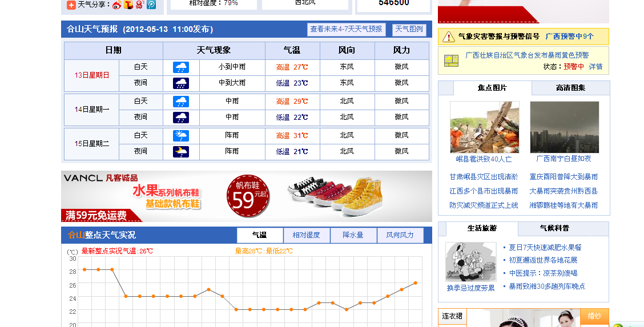Open 甘肃岷县灾区出现清淤 news link
Image resolution: width=644 pixels, height=327 pixels.
point(484,177)
